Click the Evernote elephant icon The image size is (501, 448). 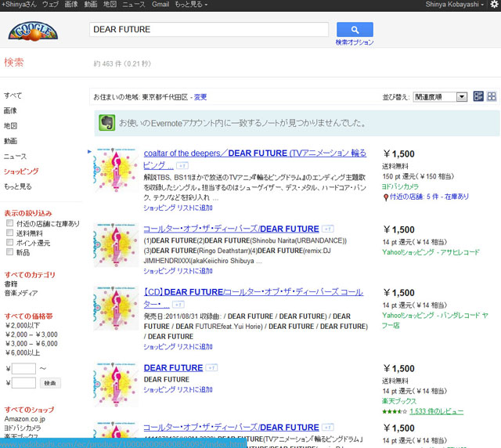pos(106,123)
